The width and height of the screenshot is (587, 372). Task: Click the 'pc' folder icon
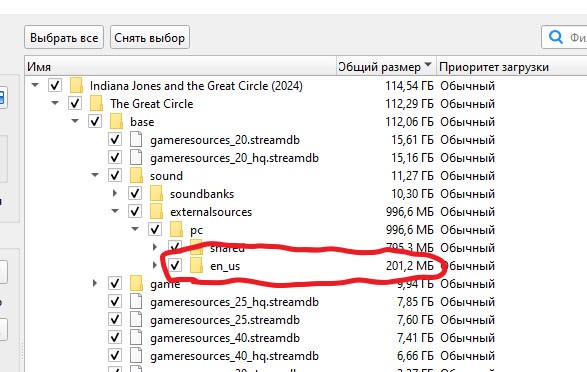tap(176, 229)
